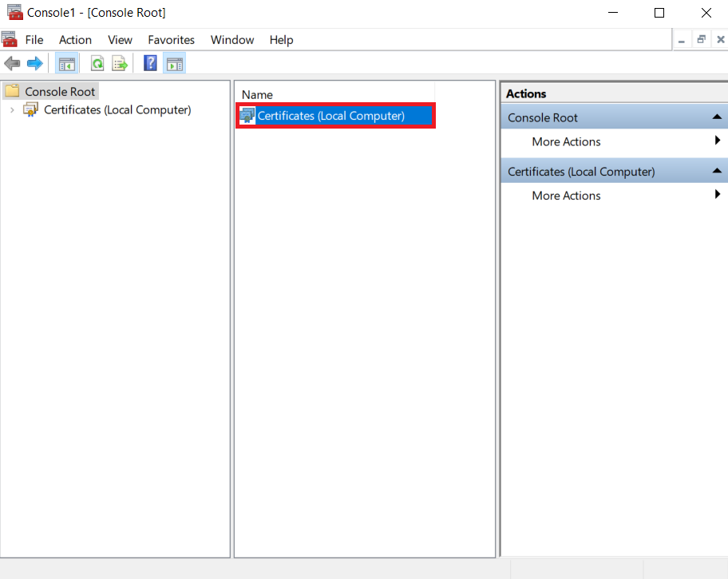Image resolution: width=728 pixels, height=579 pixels.
Task: Click icon of selected Certificates list entry
Action: coord(247,115)
